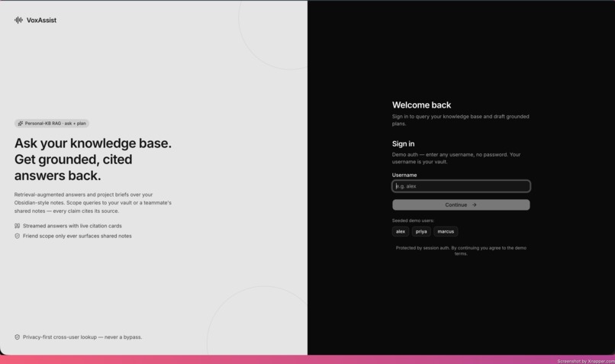Click 'Privacy-first cross-user lookup — never a bypass' text
Screen dimensions: 615x364
pos(82,337)
